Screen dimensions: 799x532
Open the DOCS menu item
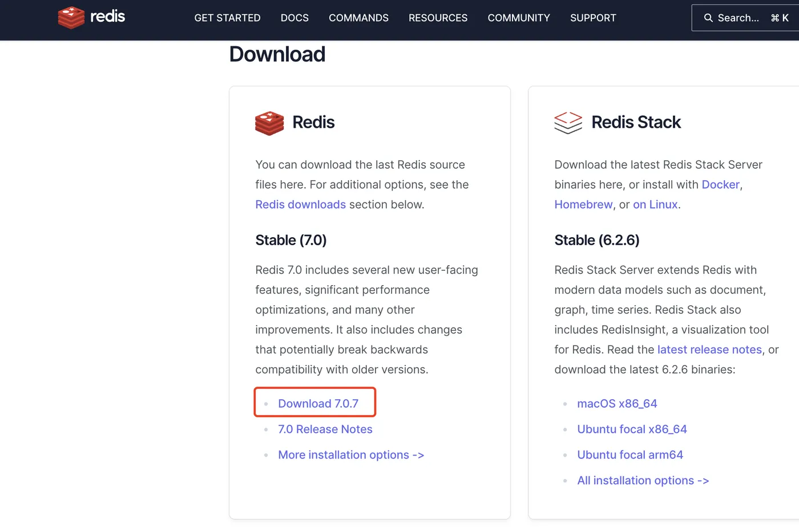tap(294, 18)
